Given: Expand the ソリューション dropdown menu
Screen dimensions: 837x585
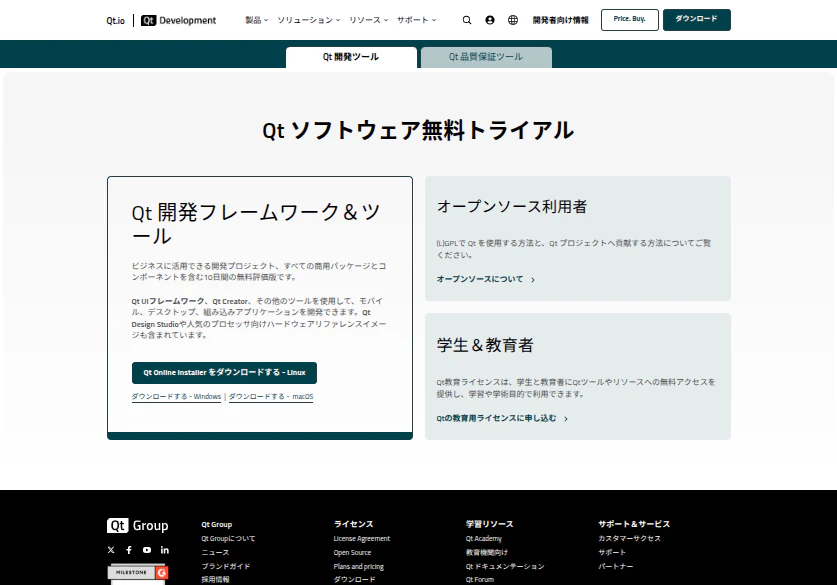Looking at the screenshot, I should [x=309, y=20].
